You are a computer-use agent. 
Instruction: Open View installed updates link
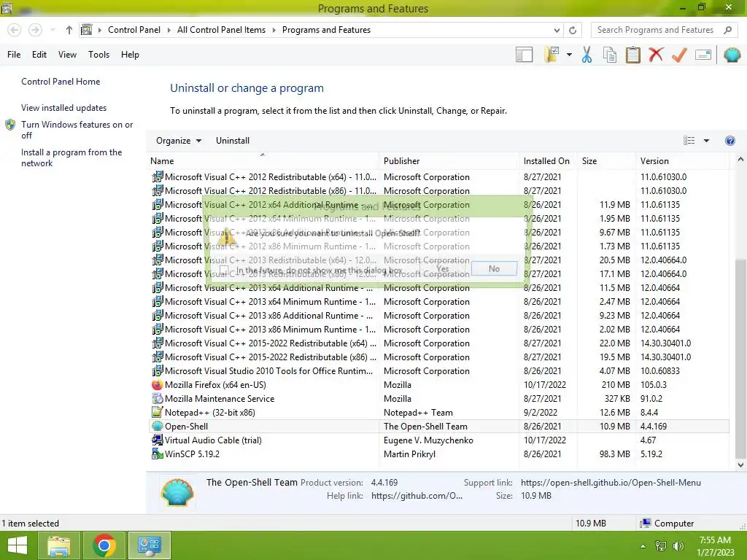click(x=64, y=108)
